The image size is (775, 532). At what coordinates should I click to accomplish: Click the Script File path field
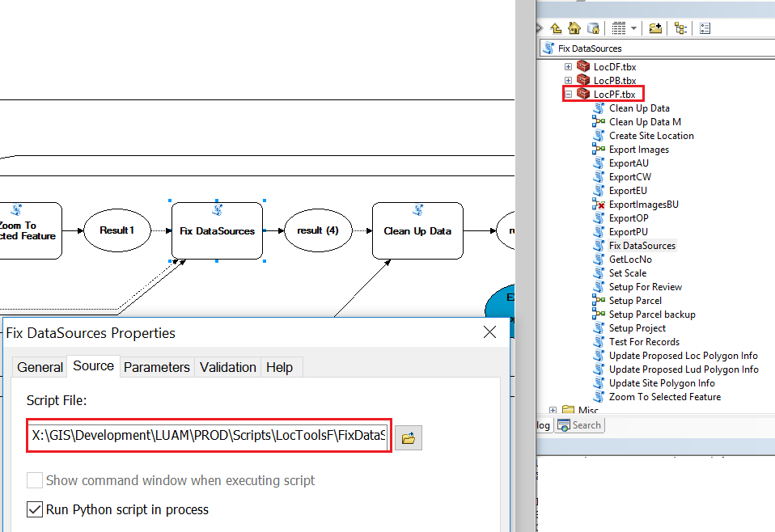[209, 435]
